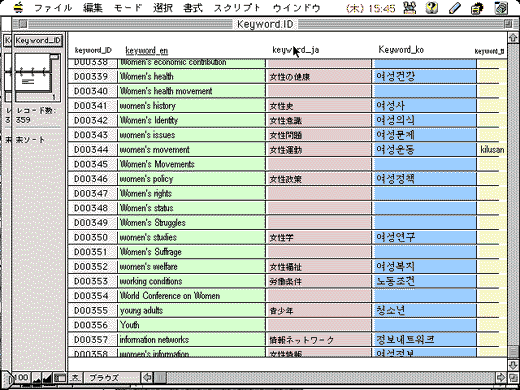Click the menu bar clock showing 15:45
The height and width of the screenshot is (390, 520).
tap(371, 8)
